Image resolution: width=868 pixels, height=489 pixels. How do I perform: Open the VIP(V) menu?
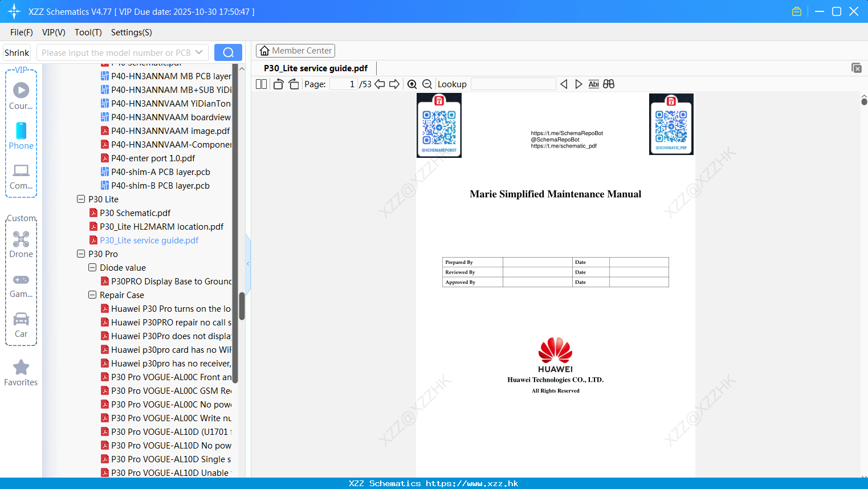pyautogui.click(x=54, y=32)
